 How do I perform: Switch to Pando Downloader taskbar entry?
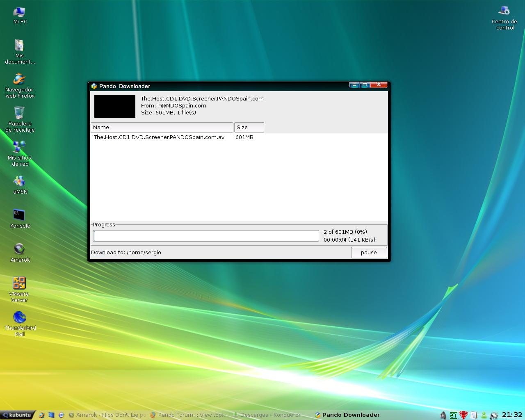(x=348, y=415)
